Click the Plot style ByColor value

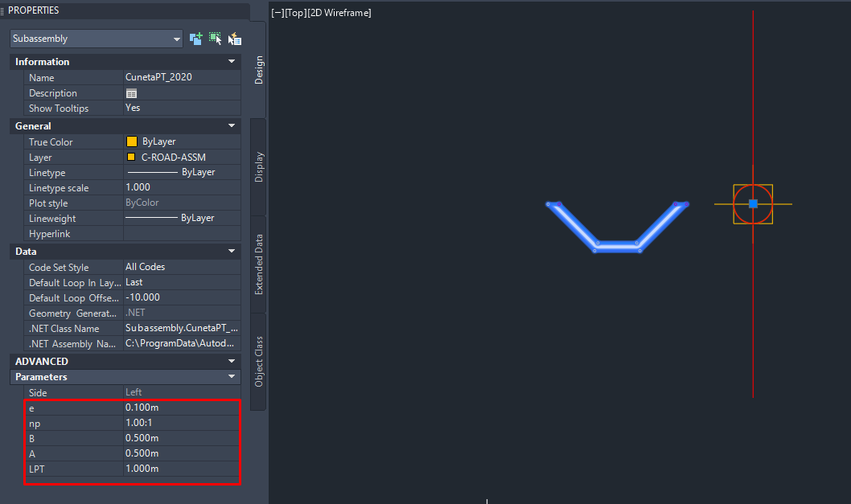182,203
